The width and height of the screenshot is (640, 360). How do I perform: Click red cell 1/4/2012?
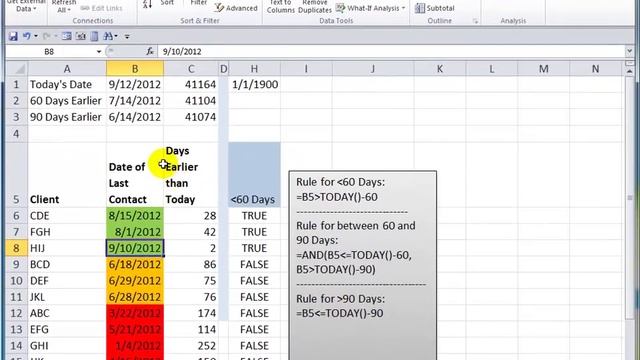135,346
